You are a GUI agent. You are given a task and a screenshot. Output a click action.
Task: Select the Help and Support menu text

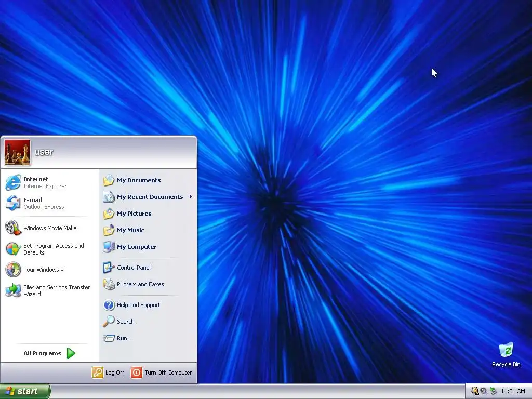[x=138, y=305]
